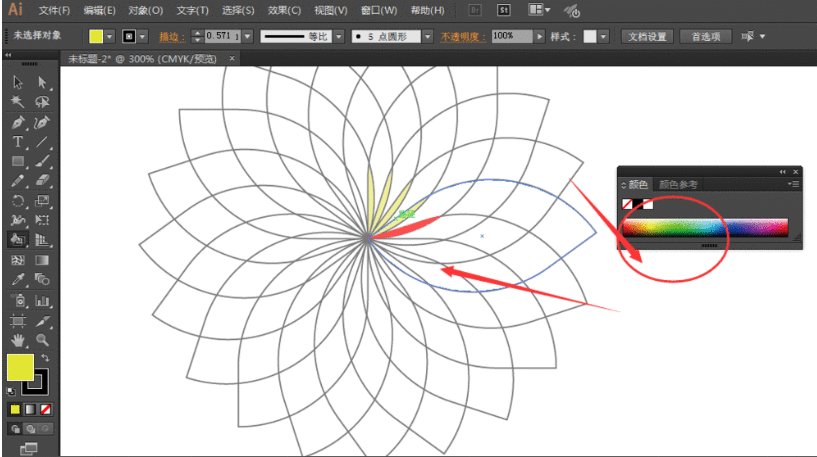This screenshot has height=457, width=817.
Task: Choose the Eyedropper tool
Action: pos(18,280)
